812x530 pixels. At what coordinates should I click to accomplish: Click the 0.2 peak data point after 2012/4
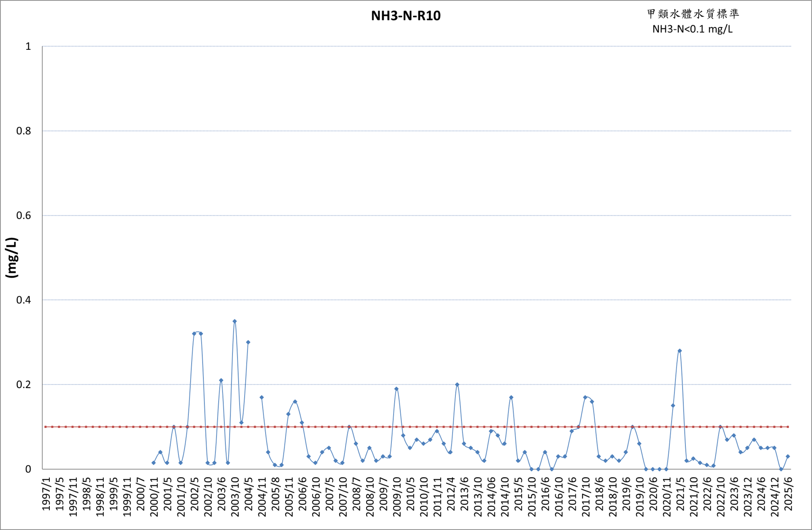tap(457, 384)
